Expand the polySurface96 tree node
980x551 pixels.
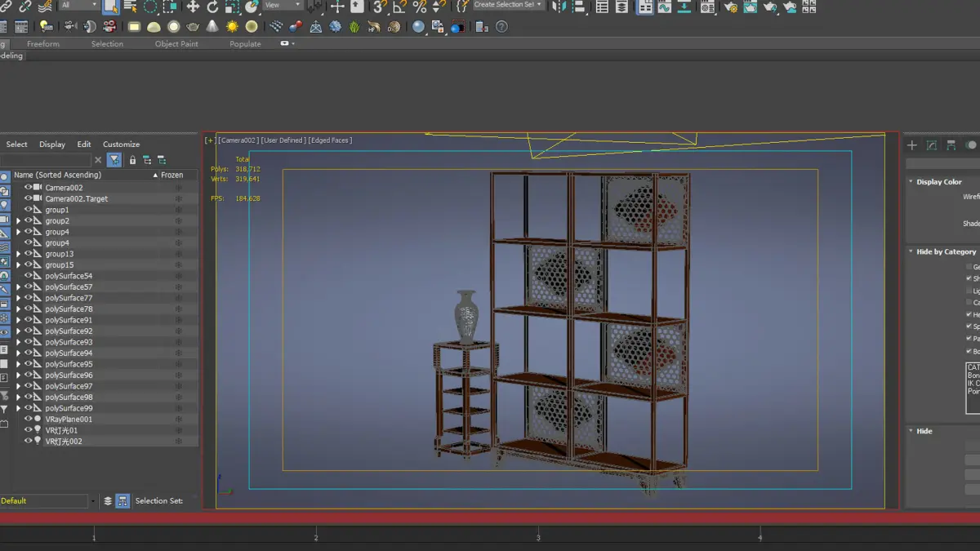tap(18, 375)
